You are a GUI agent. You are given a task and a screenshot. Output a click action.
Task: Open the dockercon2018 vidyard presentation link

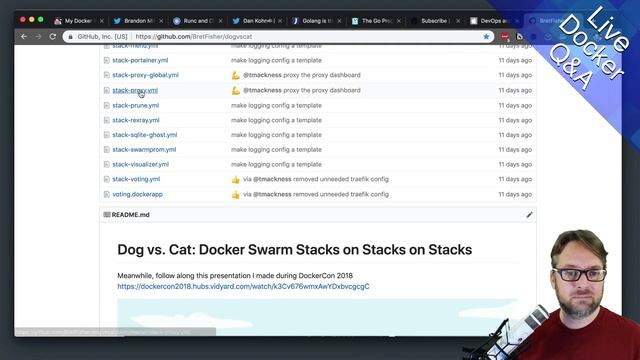click(x=243, y=287)
